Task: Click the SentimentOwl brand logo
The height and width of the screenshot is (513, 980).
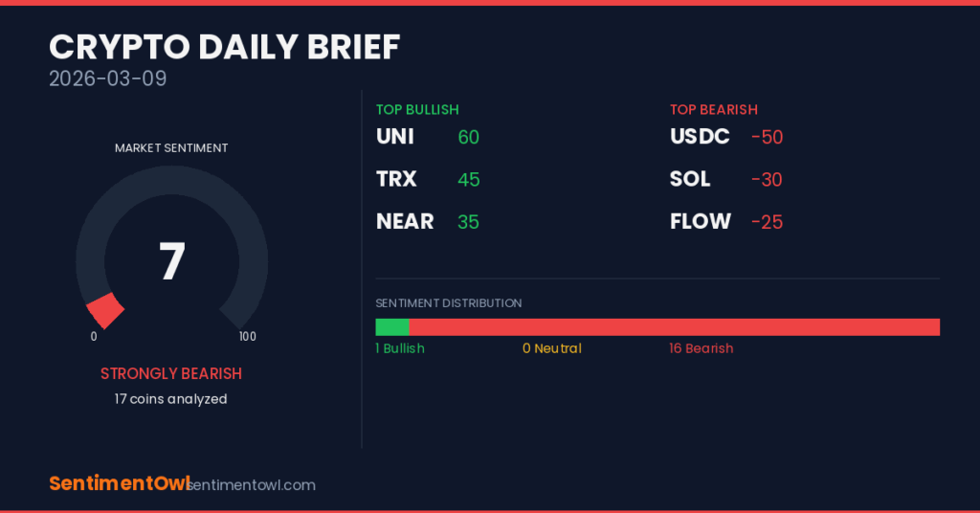Action: pos(119,484)
